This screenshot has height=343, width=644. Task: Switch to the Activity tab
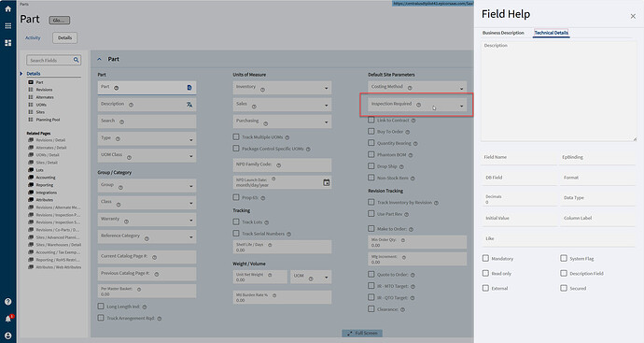pos(33,37)
